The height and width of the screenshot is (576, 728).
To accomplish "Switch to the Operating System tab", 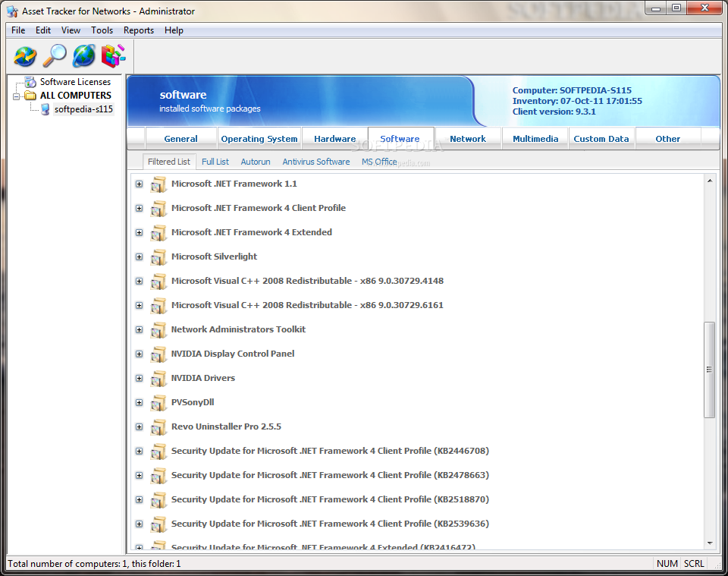I will tap(259, 138).
